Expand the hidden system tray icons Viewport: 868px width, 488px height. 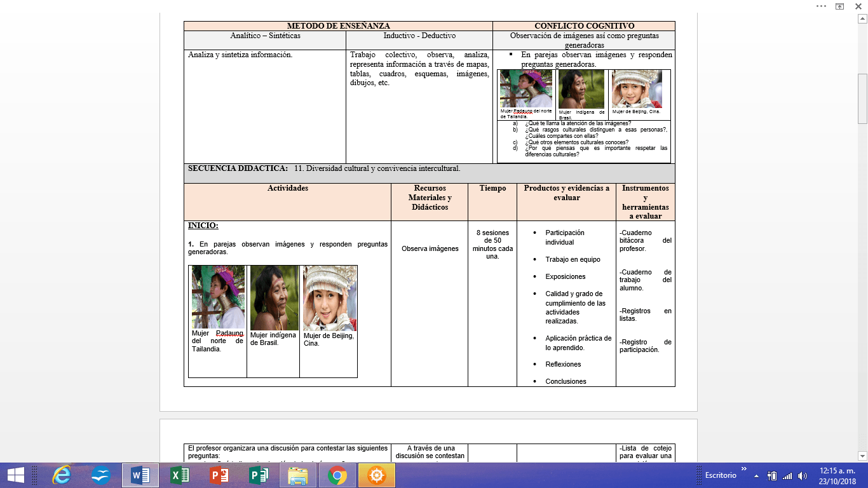[756, 475]
